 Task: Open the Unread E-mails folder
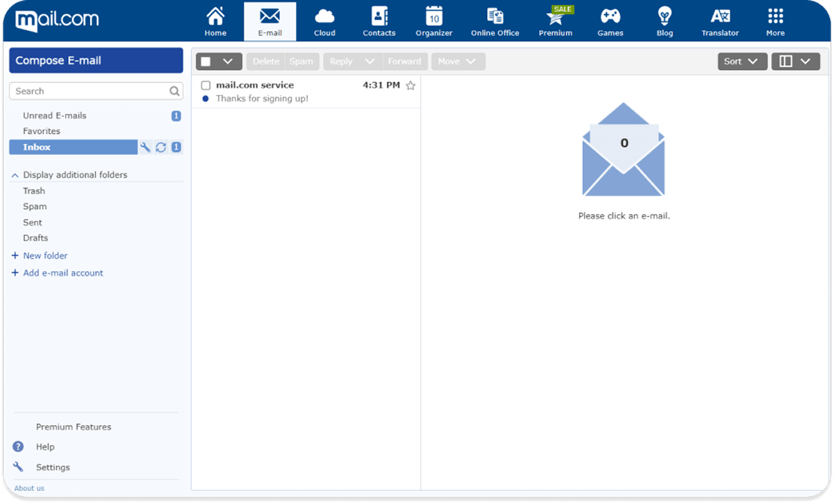(55, 116)
